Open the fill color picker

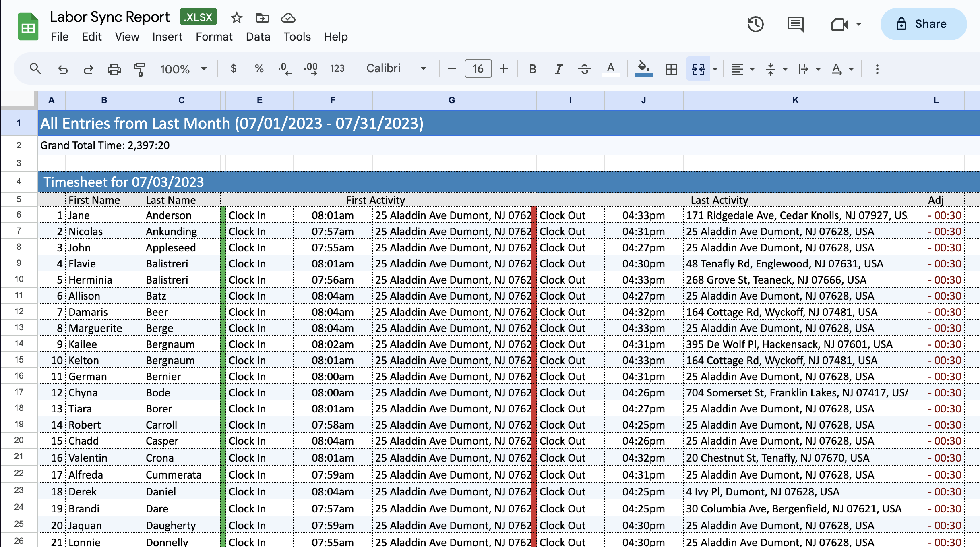[x=644, y=69]
